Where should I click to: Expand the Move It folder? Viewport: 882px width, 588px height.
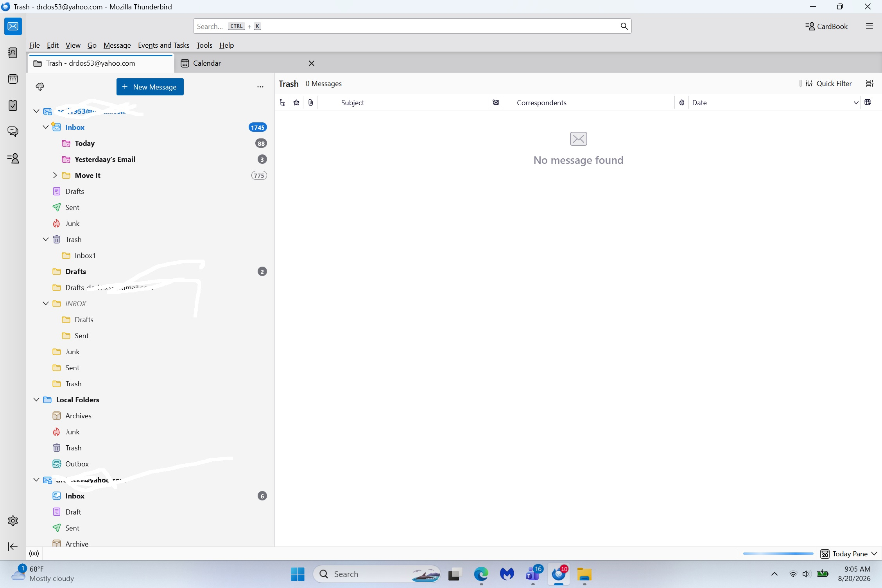tap(55, 175)
